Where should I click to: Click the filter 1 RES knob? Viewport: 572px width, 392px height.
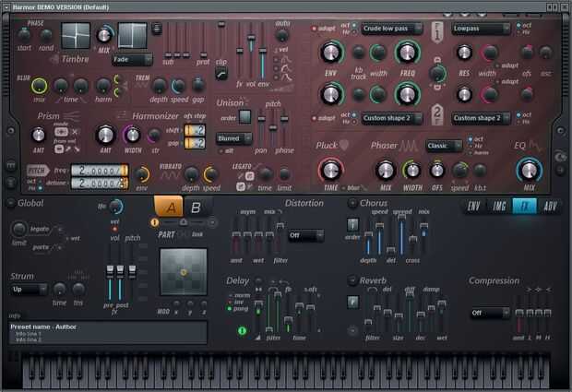point(464,53)
